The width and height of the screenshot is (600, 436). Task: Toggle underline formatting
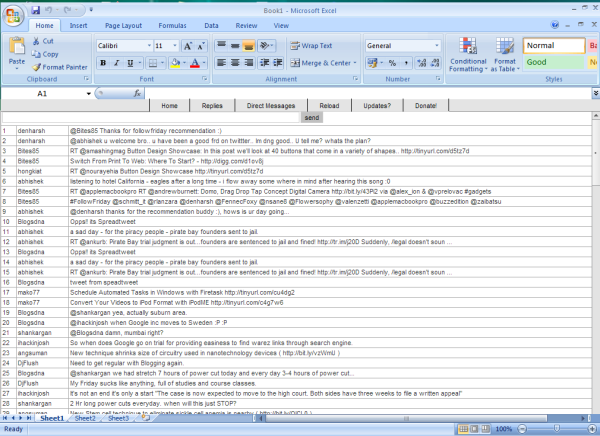[x=130, y=63]
